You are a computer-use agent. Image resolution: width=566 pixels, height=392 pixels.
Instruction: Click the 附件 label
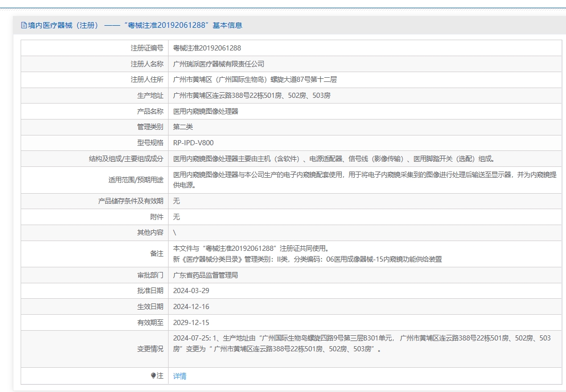pos(157,217)
